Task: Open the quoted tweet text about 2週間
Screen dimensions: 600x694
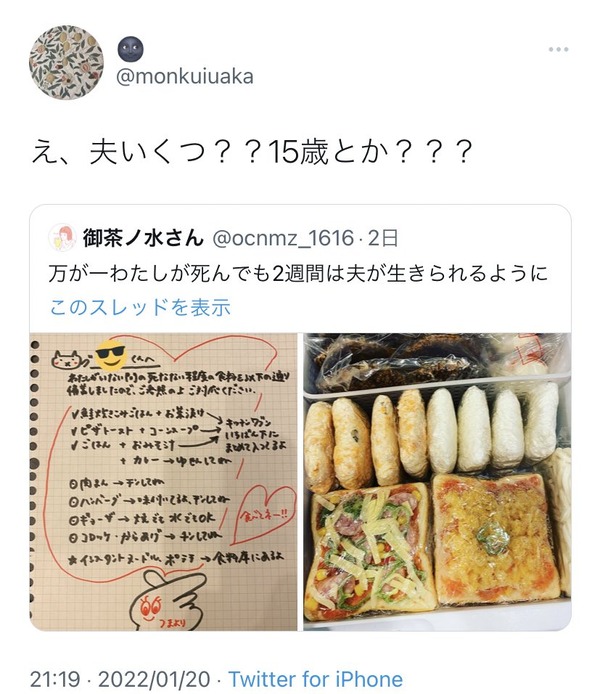Action: pyautogui.click(x=298, y=273)
